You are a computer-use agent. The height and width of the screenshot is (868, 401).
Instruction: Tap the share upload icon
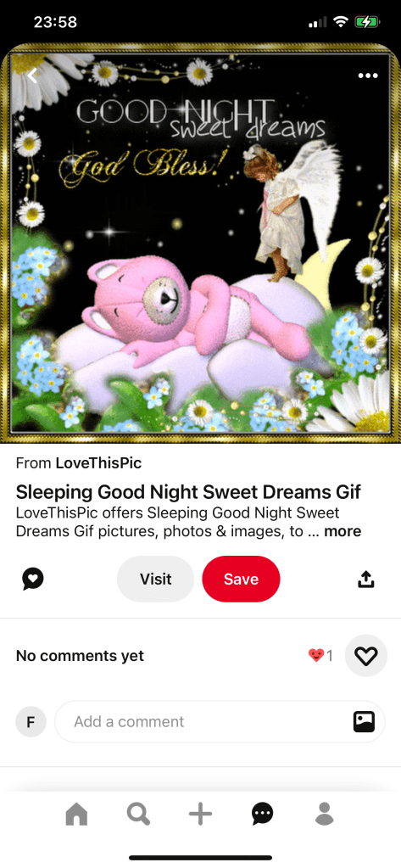pyautogui.click(x=366, y=579)
